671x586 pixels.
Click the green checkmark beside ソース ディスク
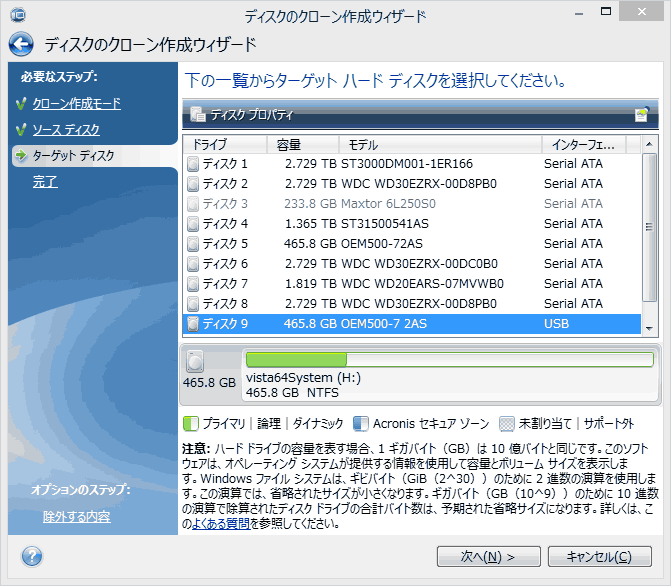(x=21, y=130)
